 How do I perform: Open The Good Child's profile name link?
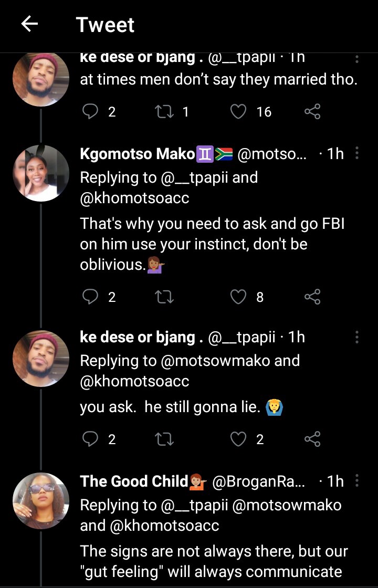134,481
